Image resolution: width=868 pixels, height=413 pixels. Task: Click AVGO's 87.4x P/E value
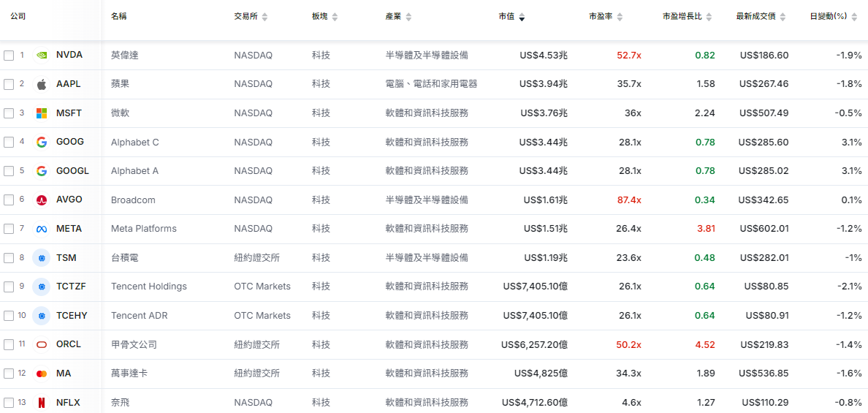(x=629, y=200)
